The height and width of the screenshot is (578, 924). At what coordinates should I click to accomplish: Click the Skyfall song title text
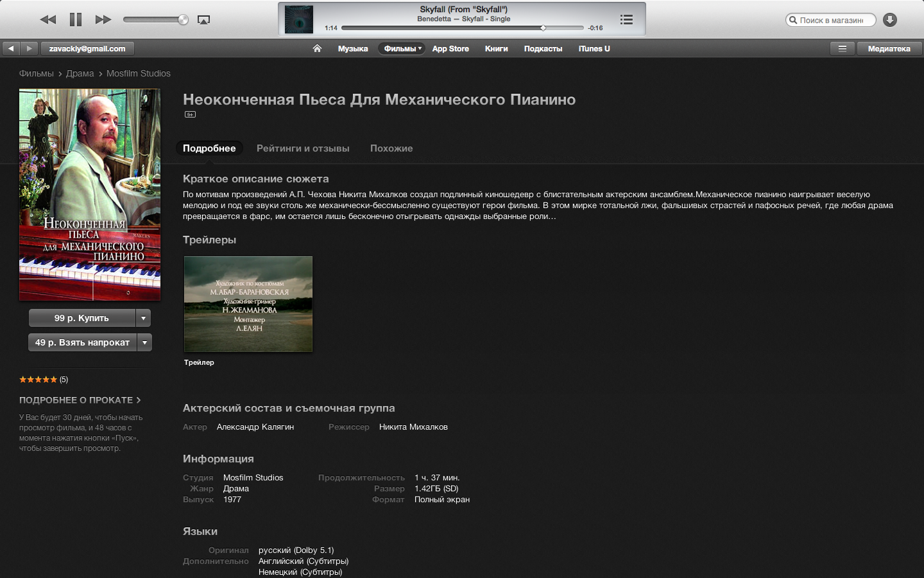463,10
